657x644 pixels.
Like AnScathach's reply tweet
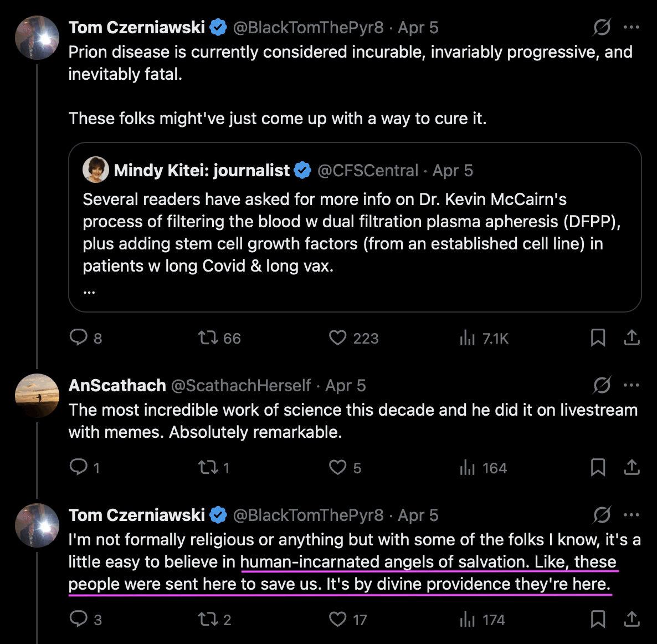click(x=337, y=467)
